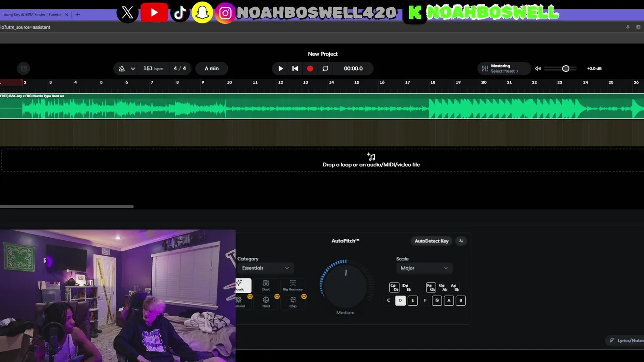Open the Mastering Select Preset control
The image size is (644, 362).
(x=505, y=69)
